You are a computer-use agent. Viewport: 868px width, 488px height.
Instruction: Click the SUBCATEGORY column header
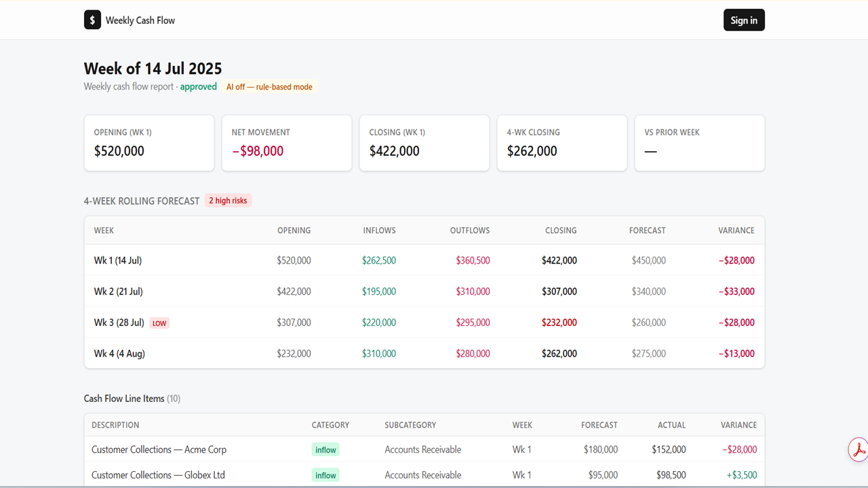(x=410, y=425)
